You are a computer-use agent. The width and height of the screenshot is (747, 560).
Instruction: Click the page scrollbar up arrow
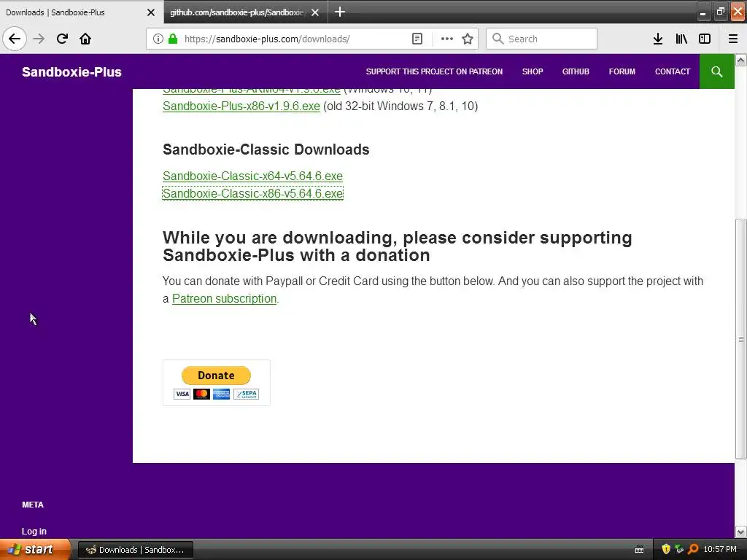[740, 60]
